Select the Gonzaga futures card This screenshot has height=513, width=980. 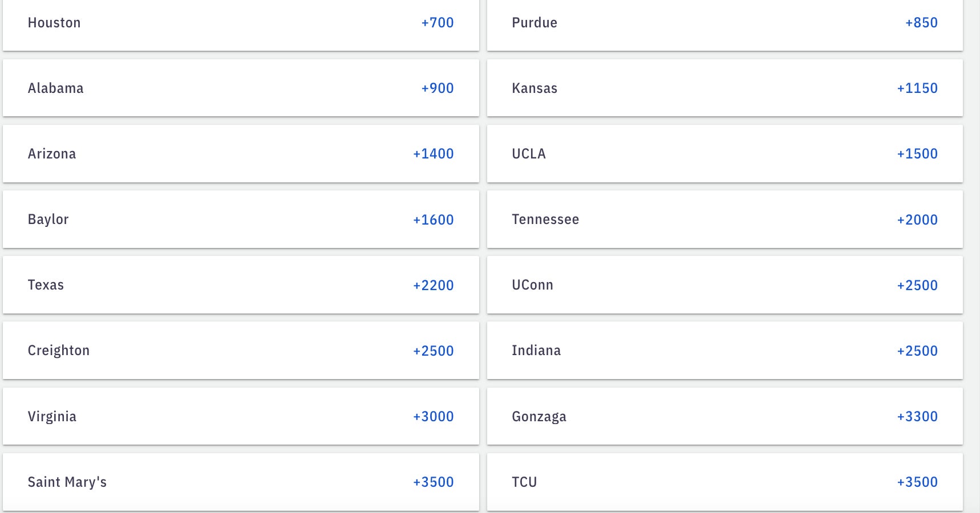(x=724, y=416)
